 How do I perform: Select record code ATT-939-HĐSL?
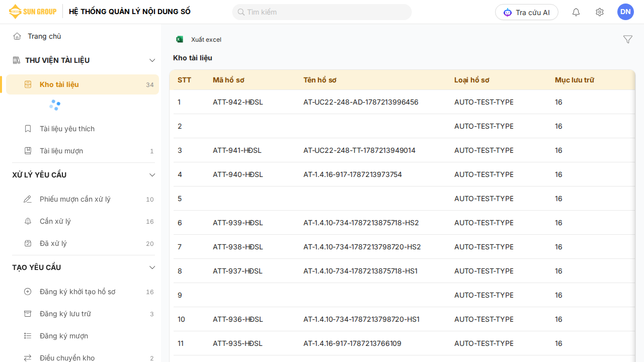[x=238, y=223]
